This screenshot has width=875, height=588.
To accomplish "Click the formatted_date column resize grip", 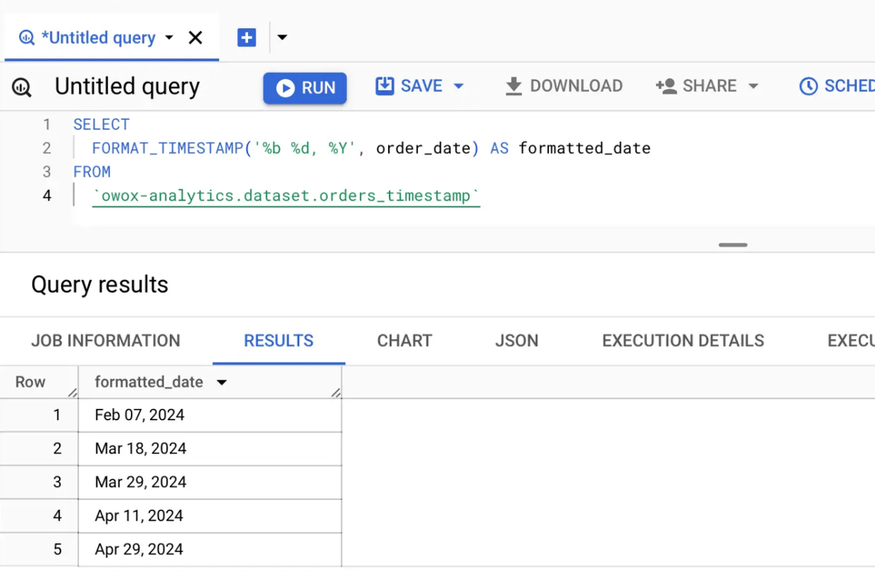I will pos(335,393).
